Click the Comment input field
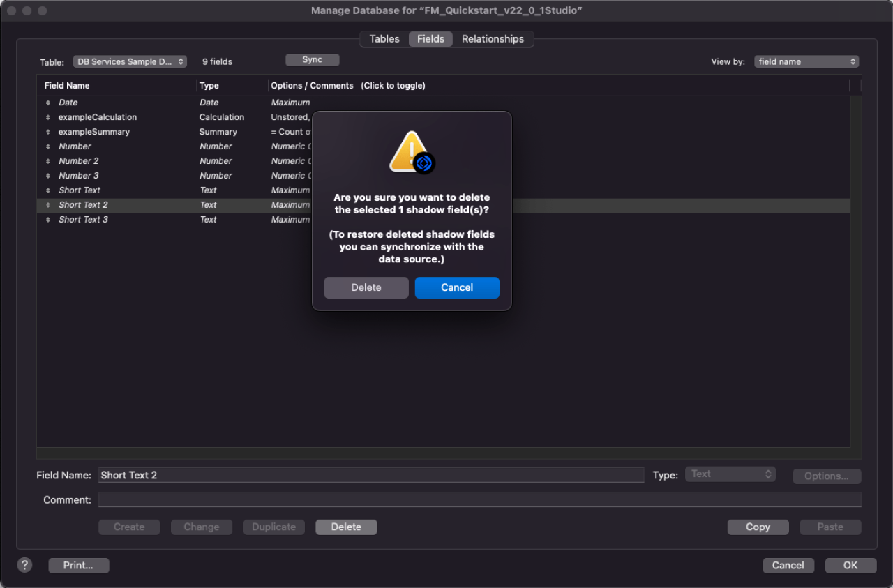Screen dimensions: 893x588 479,499
